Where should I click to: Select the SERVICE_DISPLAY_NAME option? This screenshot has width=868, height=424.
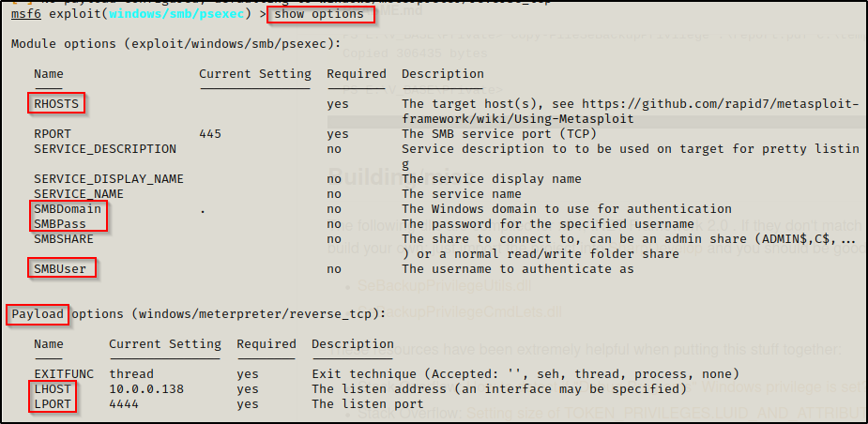click(x=109, y=179)
